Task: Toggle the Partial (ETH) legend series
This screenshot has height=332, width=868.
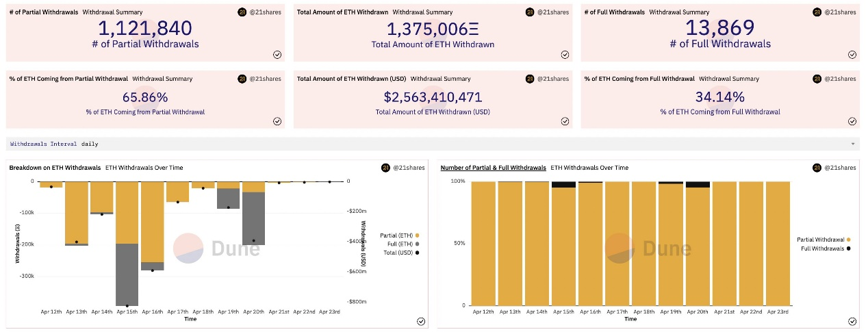Action: point(397,235)
